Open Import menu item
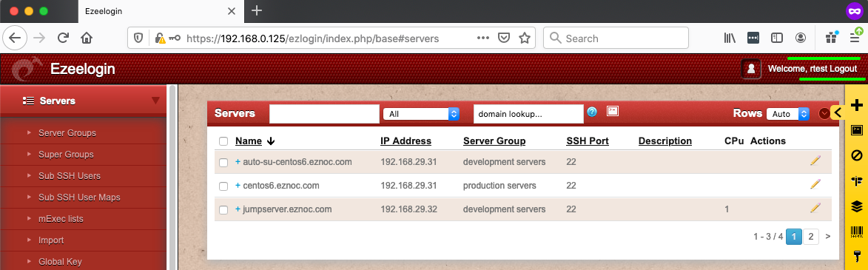This screenshot has width=868, height=270. [51, 240]
